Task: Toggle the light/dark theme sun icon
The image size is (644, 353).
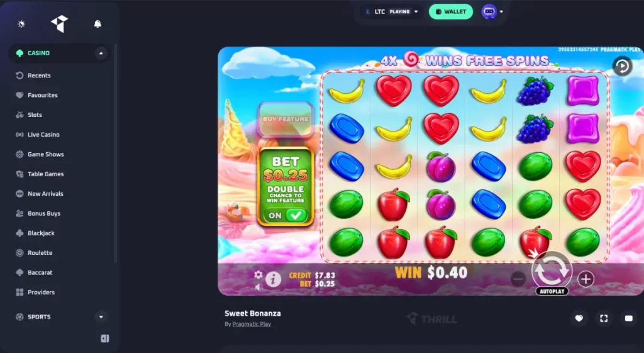Action: pyautogui.click(x=21, y=24)
